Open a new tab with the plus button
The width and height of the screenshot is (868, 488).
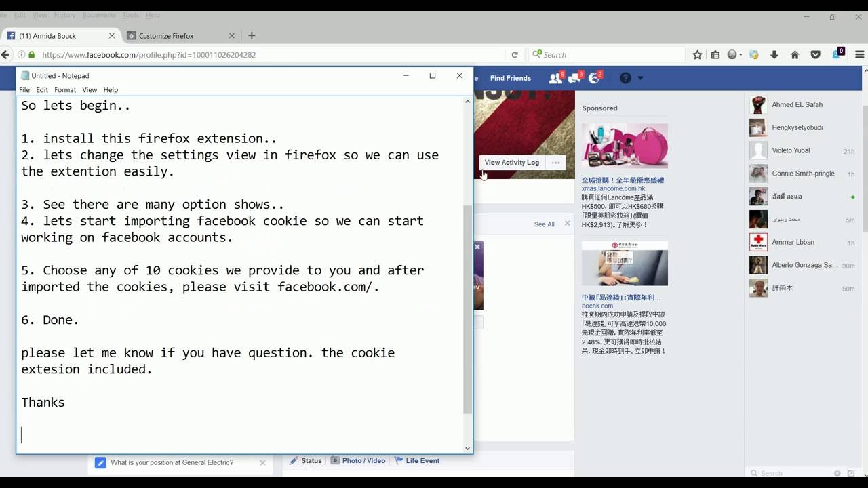[x=252, y=36]
